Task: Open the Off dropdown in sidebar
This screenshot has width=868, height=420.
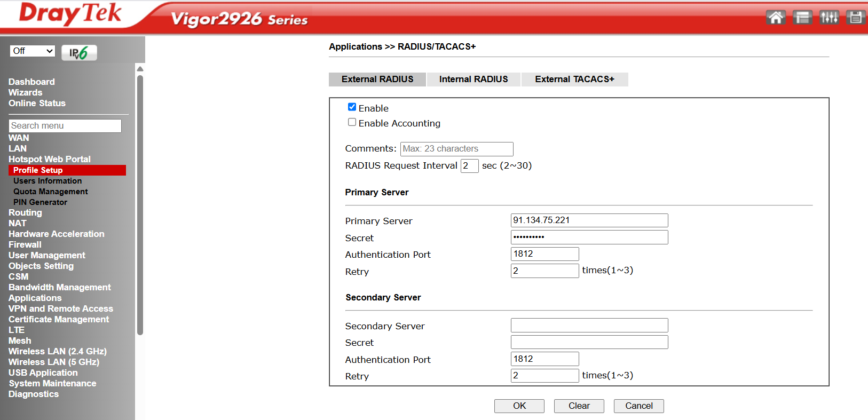Action: [x=33, y=51]
